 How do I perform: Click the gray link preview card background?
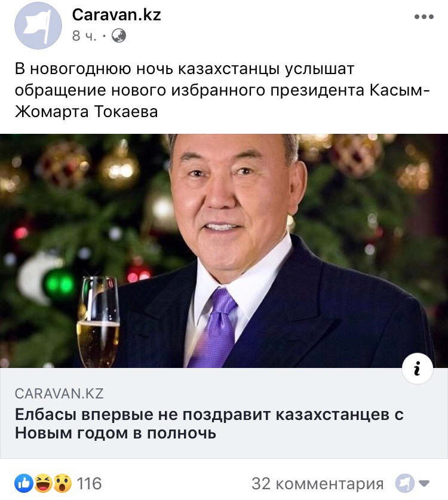click(224, 413)
